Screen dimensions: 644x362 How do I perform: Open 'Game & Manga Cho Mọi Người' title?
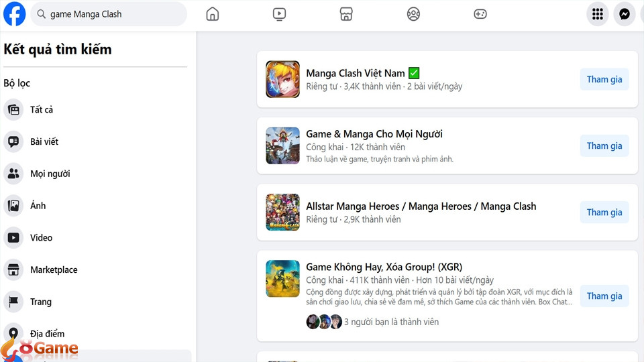374,134
